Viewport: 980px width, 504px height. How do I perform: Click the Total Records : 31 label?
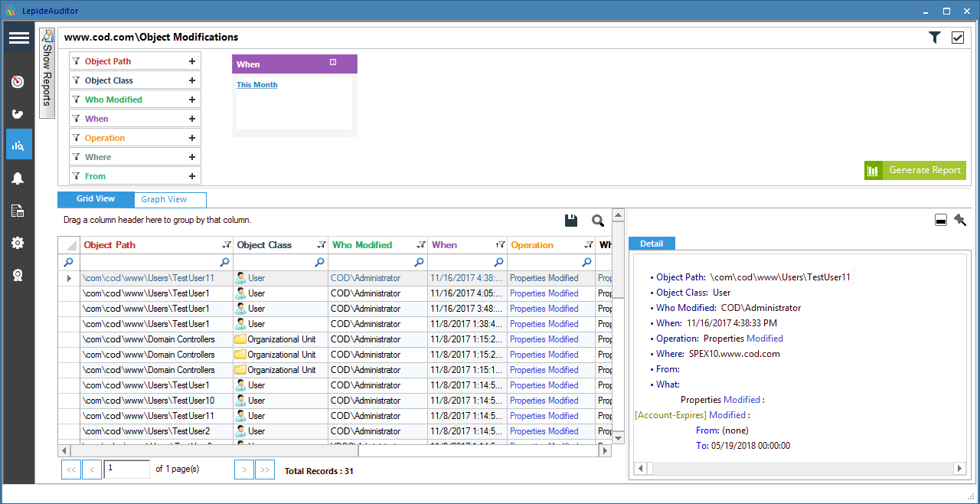tap(318, 471)
